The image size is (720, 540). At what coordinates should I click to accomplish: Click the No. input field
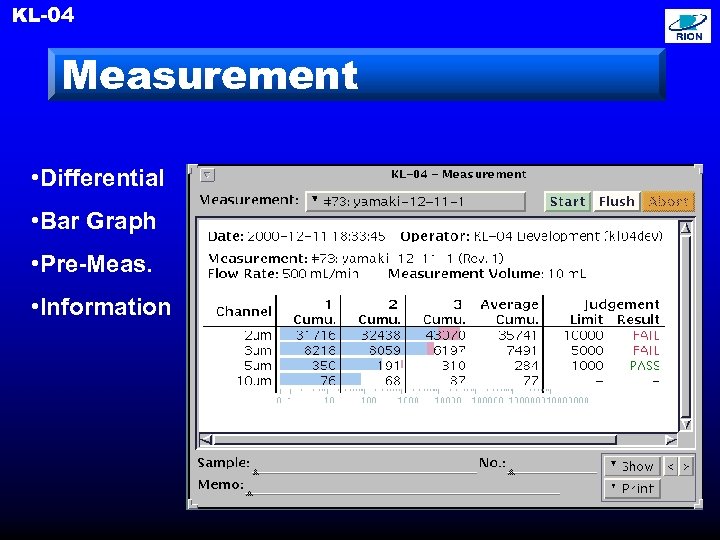pos(552,464)
